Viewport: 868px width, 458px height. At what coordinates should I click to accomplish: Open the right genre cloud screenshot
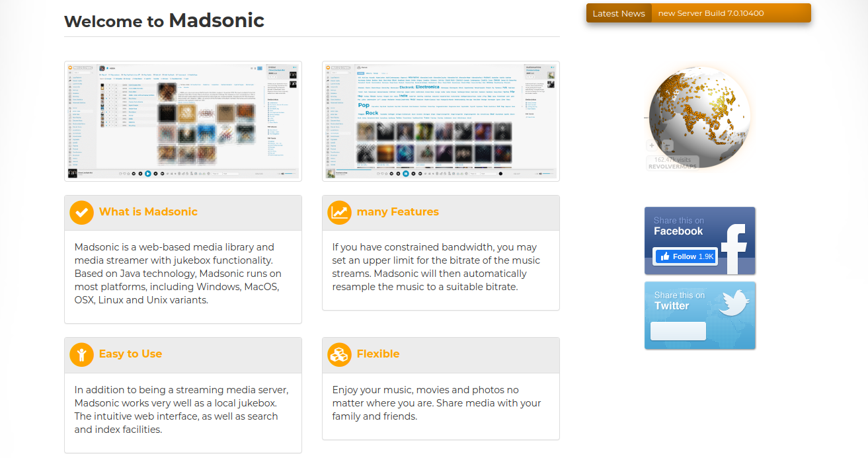pos(441,121)
